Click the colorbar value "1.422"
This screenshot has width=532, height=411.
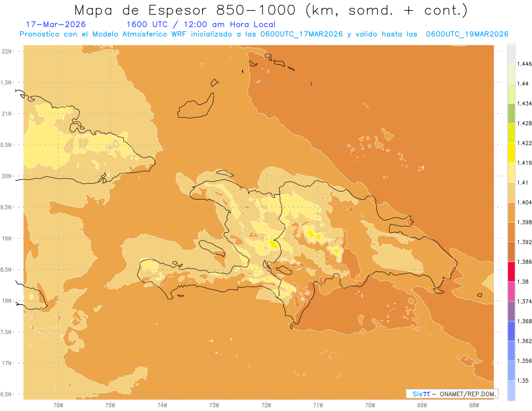(525, 143)
